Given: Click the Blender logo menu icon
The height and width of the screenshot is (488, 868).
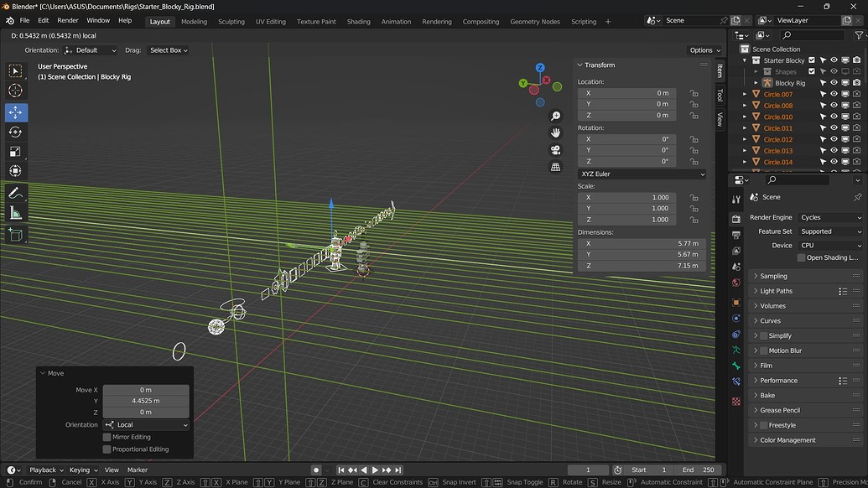Looking at the screenshot, I should click(x=10, y=20).
